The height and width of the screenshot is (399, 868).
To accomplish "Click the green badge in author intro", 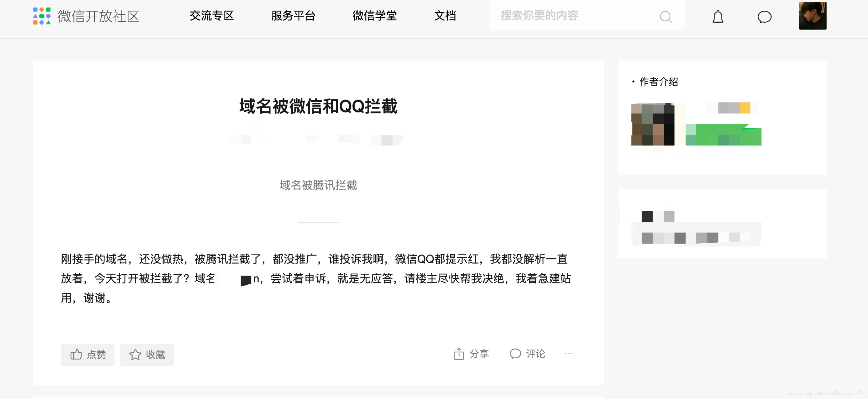I will 723,134.
